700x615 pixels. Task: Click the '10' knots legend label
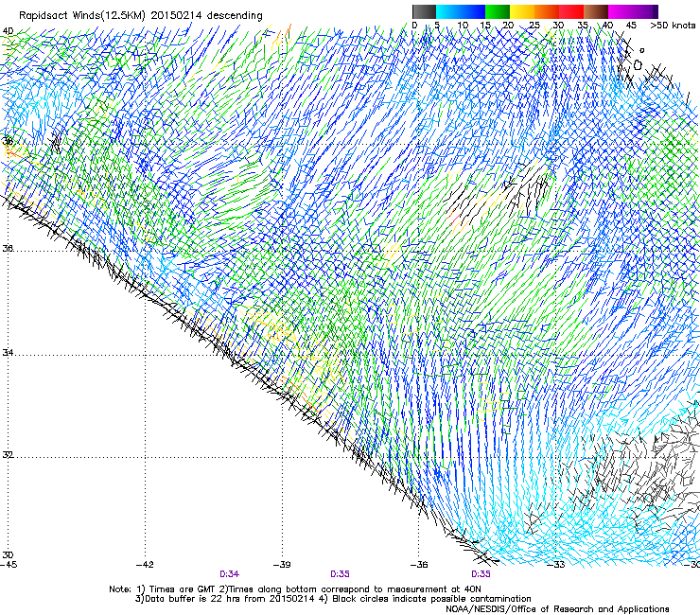463,26
